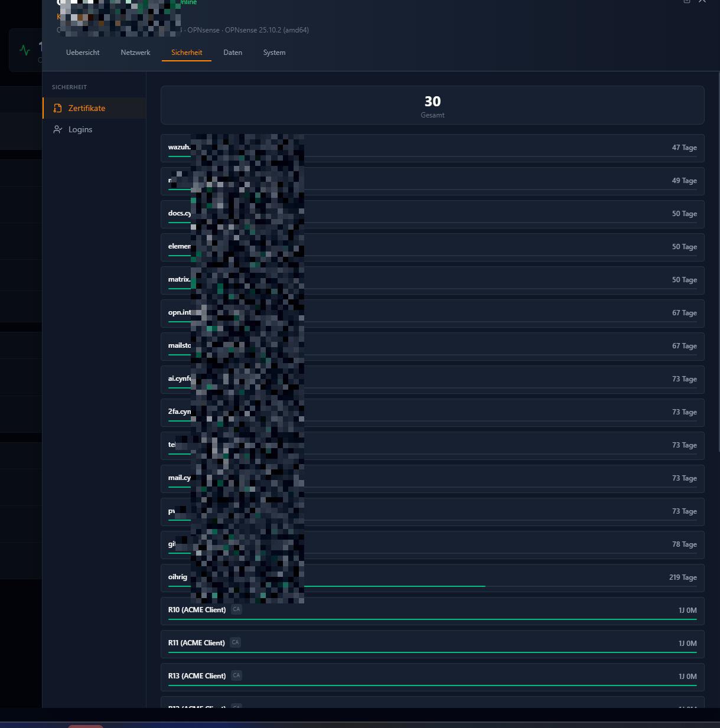Select the docs.cy certificate name
720x728 pixels.
click(x=180, y=213)
